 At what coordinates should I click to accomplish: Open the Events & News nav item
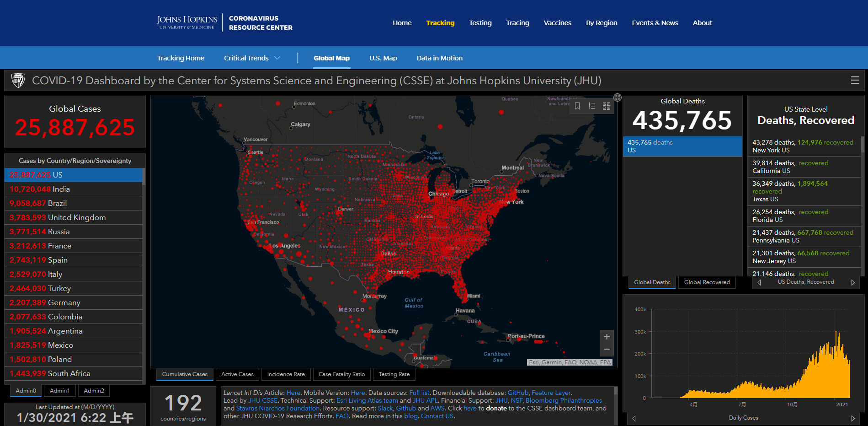(655, 23)
